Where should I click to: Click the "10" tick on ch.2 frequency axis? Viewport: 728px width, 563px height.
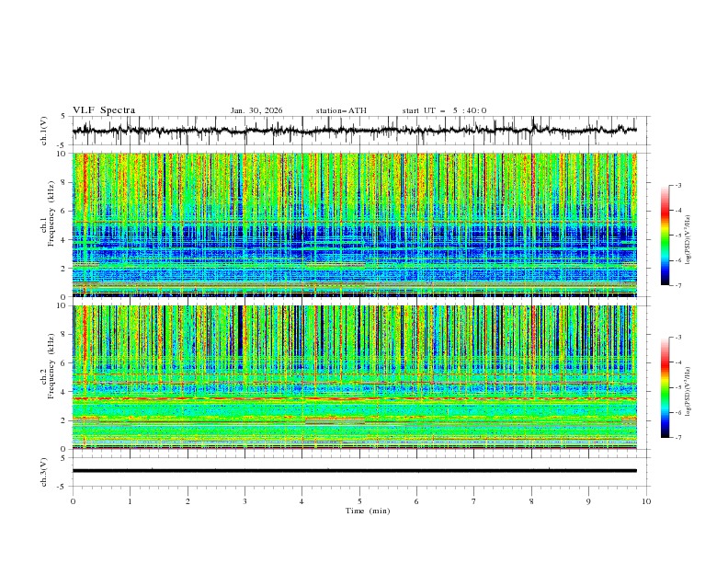pos(63,305)
